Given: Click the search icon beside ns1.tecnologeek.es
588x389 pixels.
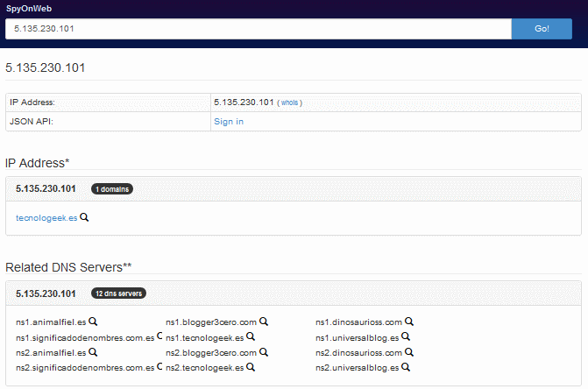Looking at the screenshot, I should click(x=251, y=337).
